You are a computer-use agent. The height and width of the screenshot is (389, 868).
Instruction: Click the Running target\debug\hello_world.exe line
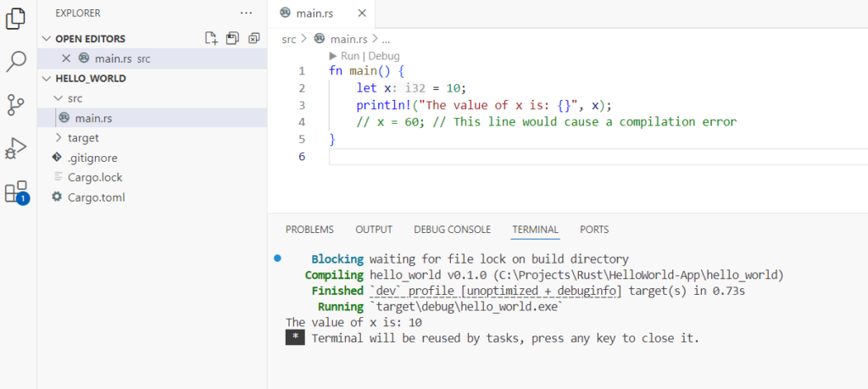(440, 306)
